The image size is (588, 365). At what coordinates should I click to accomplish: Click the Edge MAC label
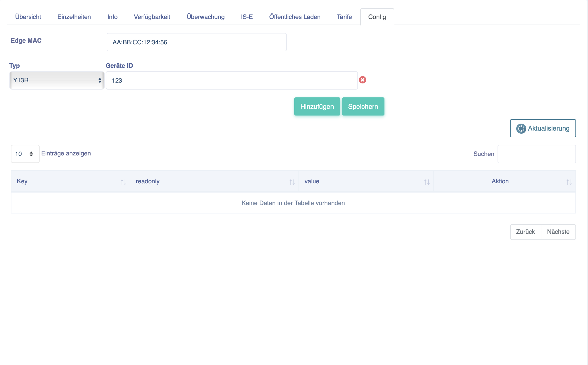pyautogui.click(x=26, y=41)
